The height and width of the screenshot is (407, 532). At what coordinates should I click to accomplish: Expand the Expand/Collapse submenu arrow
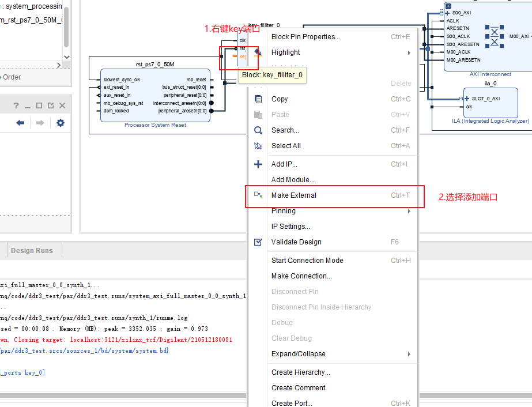(x=409, y=354)
